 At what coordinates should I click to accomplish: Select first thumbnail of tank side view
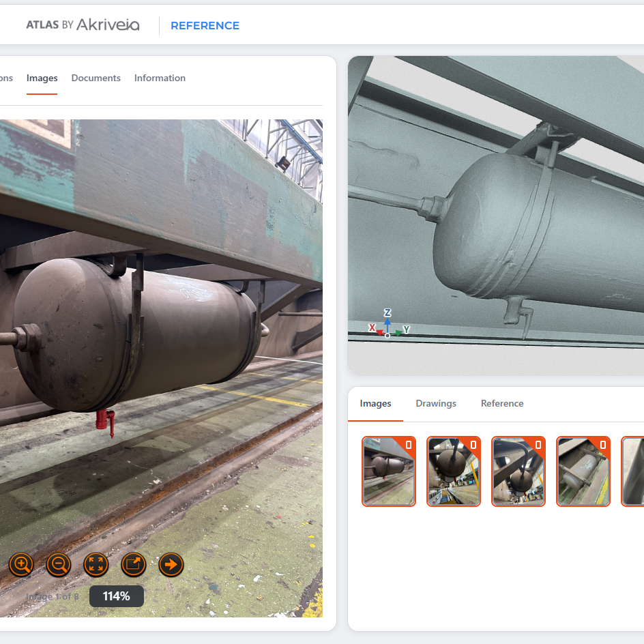pos(389,471)
